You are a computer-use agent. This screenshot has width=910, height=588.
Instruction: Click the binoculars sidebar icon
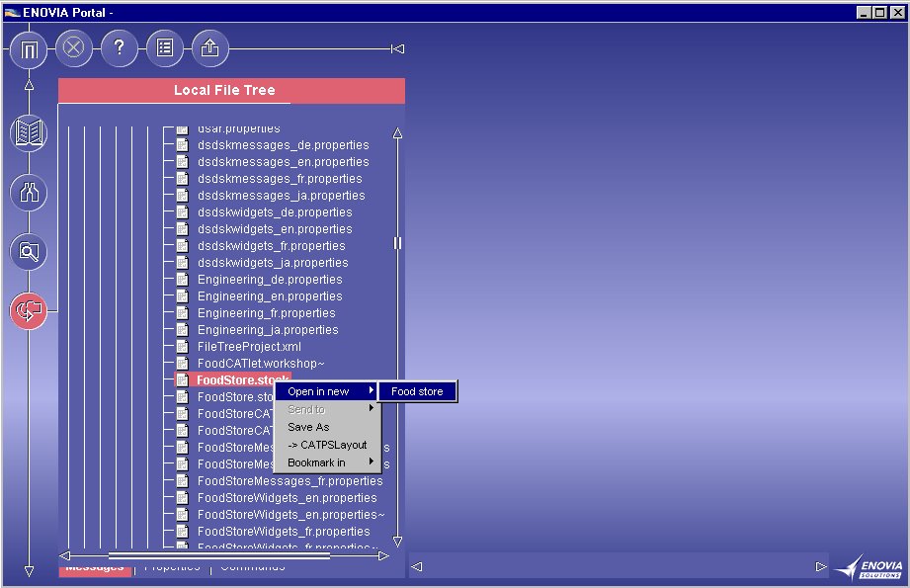tap(29, 192)
